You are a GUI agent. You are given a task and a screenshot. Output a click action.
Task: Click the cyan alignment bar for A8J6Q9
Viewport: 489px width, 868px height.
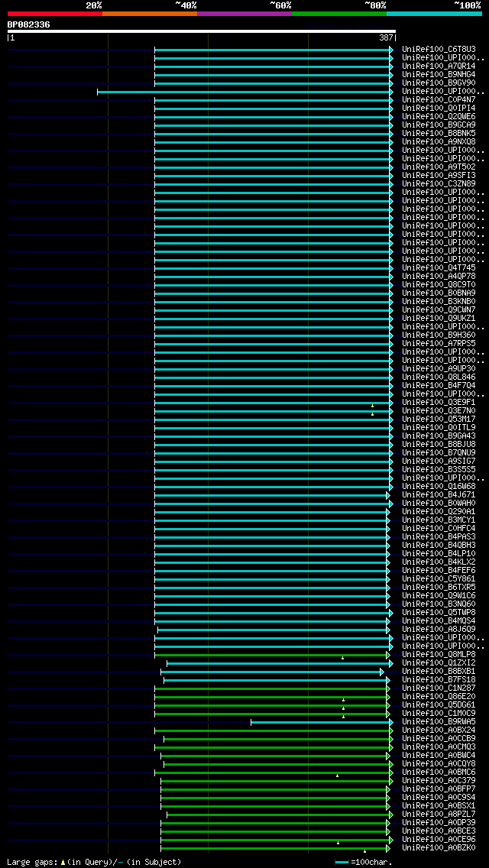click(x=273, y=630)
